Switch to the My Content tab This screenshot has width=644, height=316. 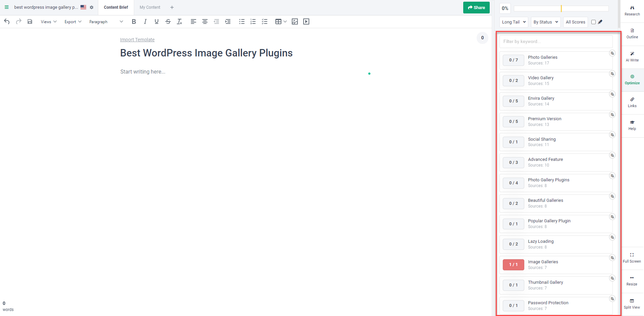(150, 7)
